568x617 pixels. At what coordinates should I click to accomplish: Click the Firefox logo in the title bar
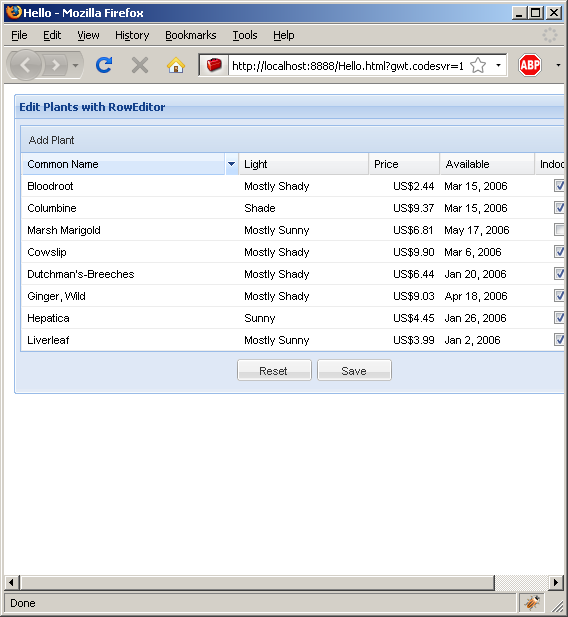(x=13, y=13)
